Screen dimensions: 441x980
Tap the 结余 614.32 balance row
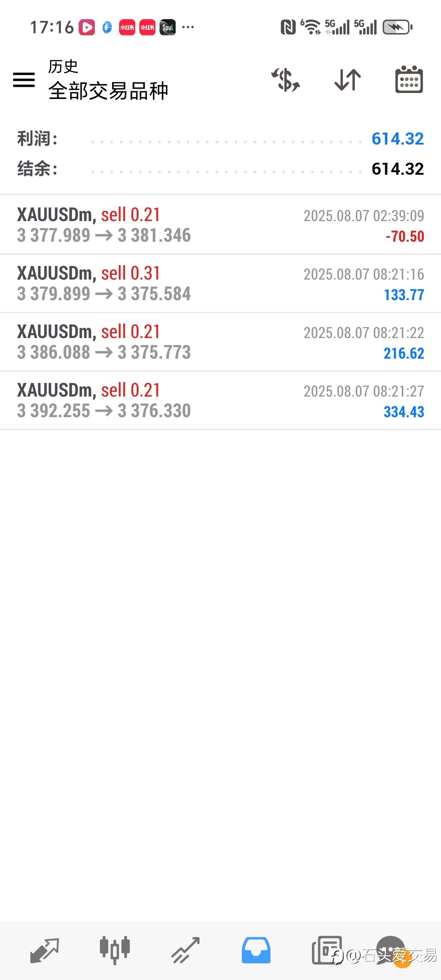click(x=220, y=169)
